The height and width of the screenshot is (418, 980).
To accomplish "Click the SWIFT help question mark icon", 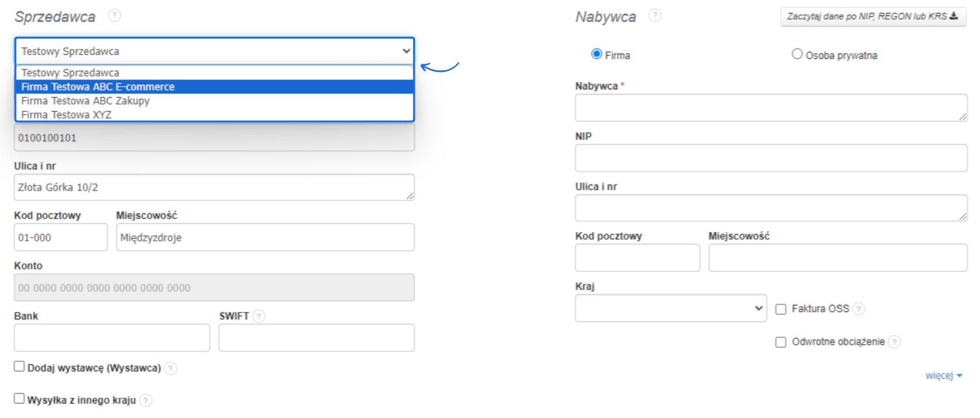I will point(259,316).
